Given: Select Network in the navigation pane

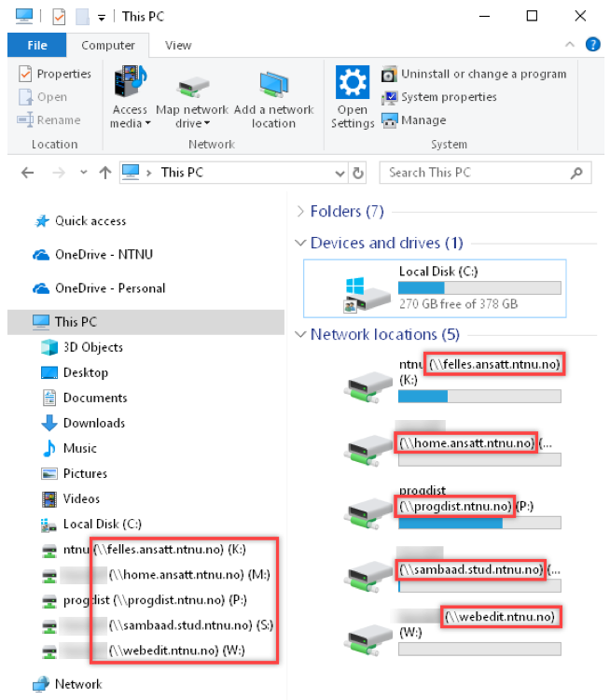Looking at the screenshot, I should (x=67, y=684).
